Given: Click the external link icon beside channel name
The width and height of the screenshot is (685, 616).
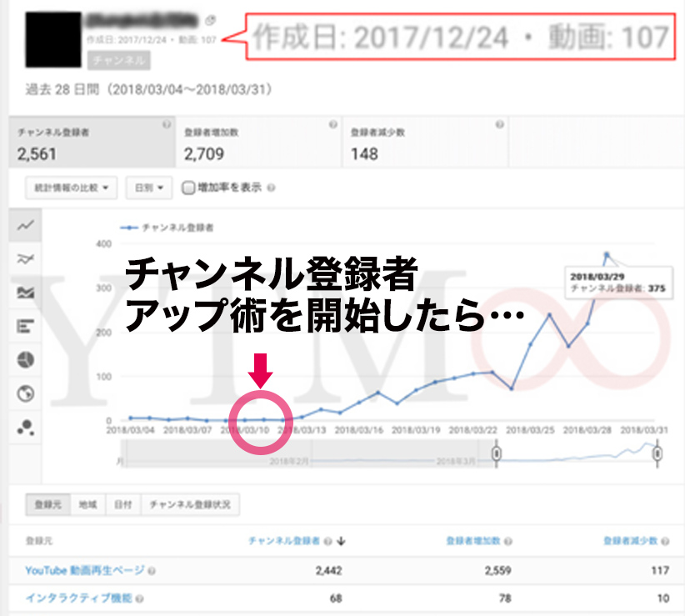Looking at the screenshot, I should tap(210, 20).
